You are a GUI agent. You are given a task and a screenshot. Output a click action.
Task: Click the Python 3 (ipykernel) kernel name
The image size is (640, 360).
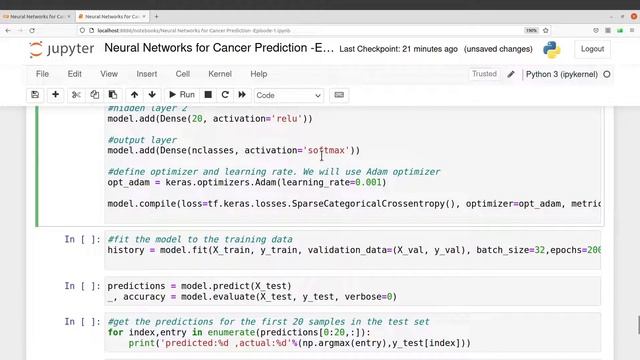coord(562,74)
